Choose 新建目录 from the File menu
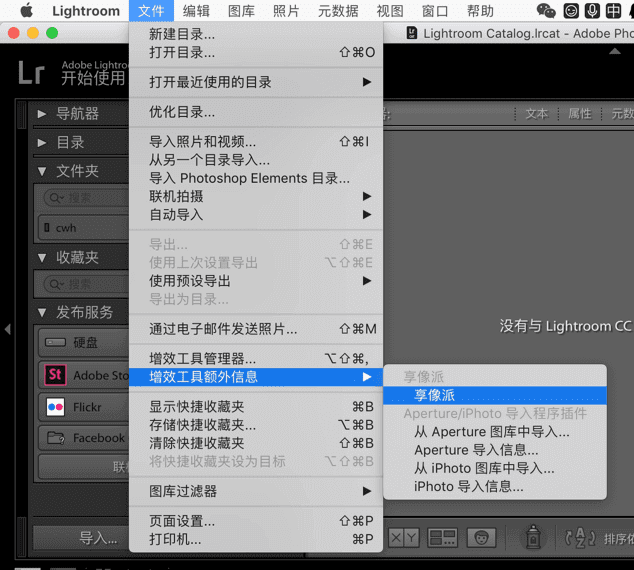This screenshot has width=634, height=570. (x=256, y=34)
